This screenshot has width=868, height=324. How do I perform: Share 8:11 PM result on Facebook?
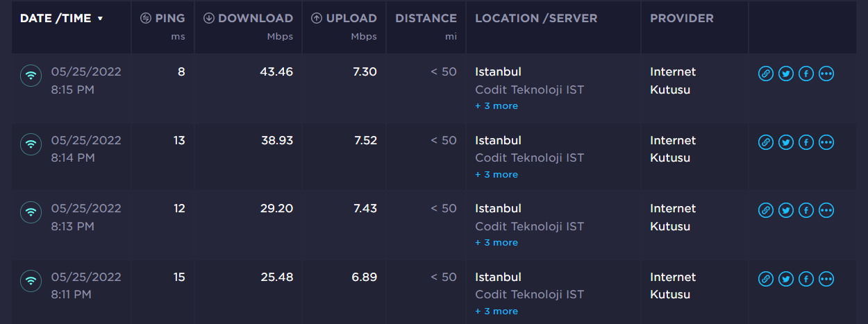tap(806, 279)
